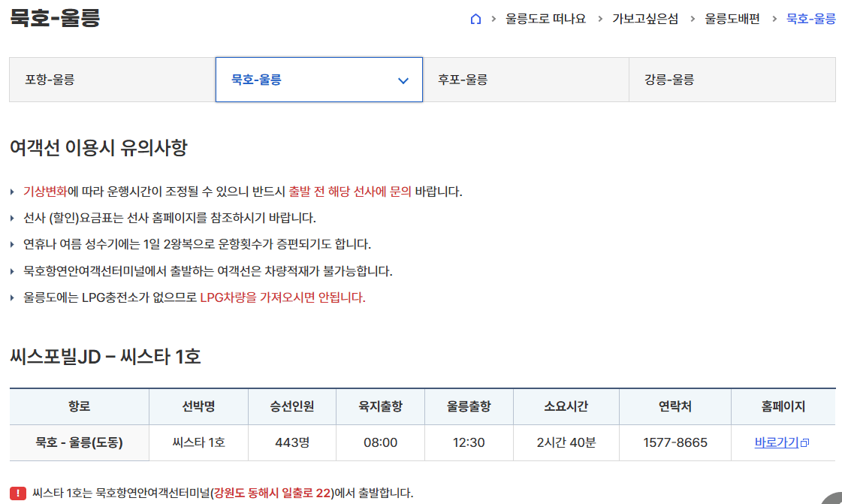
Task: Click the external link icon beside 바로가기
Action: pyautogui.click(x=804, y=443)
